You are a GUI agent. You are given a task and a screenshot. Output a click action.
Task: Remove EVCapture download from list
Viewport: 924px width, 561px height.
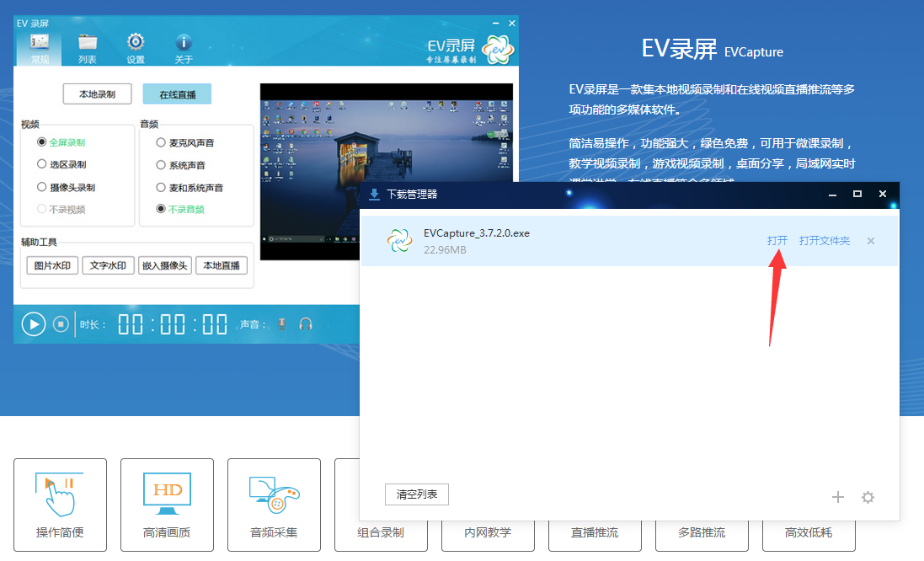tap(870, 241)
